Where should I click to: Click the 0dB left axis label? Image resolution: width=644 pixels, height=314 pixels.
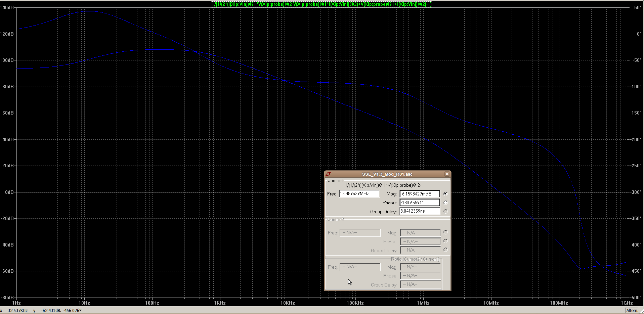pyautogui.click(x=9, y=192)
